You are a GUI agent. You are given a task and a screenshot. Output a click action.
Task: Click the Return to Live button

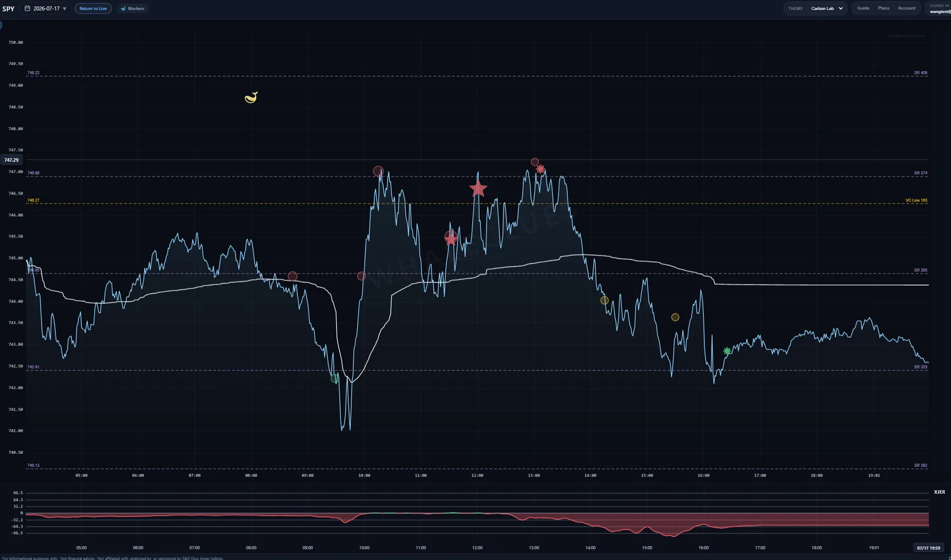tap(93, 8)
